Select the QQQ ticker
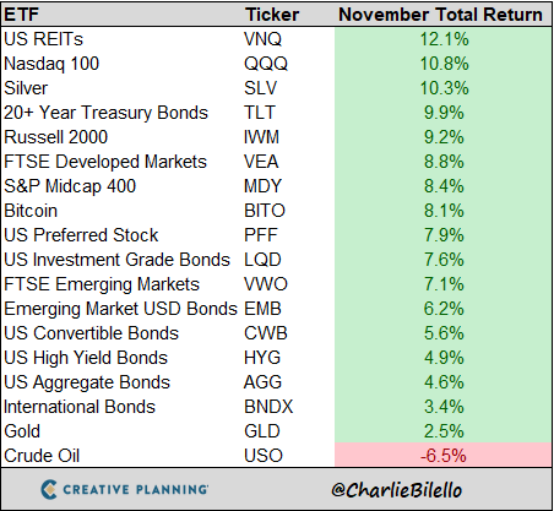This screenshot has height=511, width=554. 266,64
